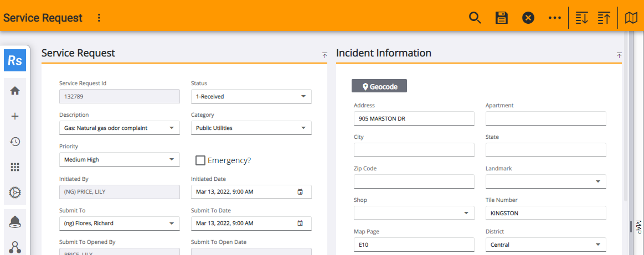Go to Home in the sidebar
The width and height of the screenshot is (644, 255).
15,91
